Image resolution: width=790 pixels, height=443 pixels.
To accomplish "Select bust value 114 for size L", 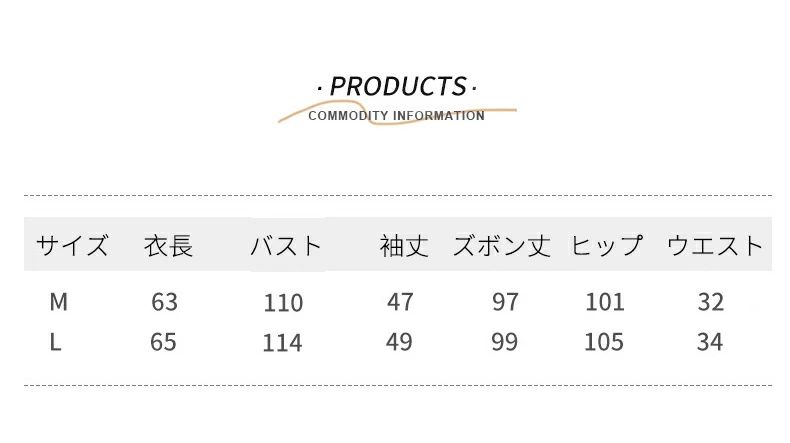I will coord(282,344).
